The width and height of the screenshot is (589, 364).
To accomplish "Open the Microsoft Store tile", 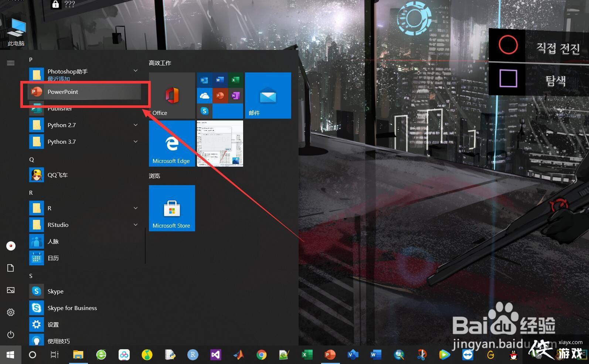I will [172, 208].
